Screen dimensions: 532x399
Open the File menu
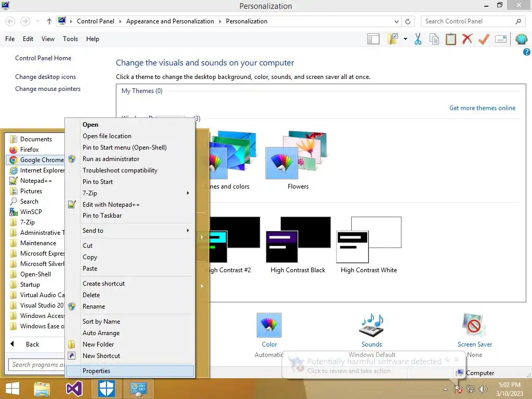(10, 39)
